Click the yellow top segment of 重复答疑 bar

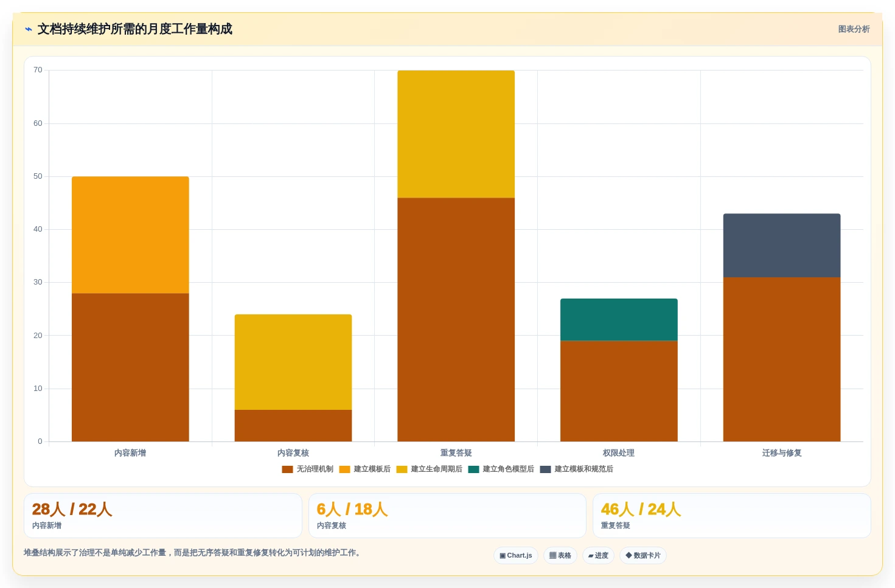(x=456, y=134)
